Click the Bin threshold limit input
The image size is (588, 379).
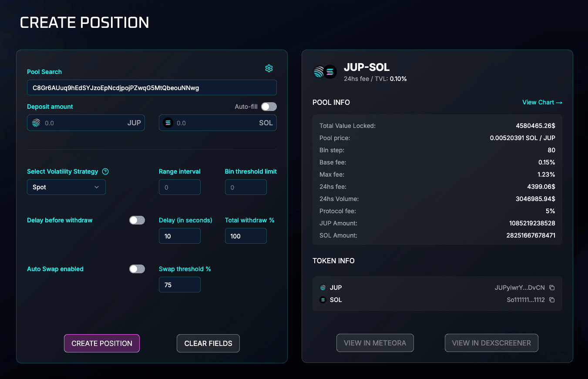click(246, 187)
